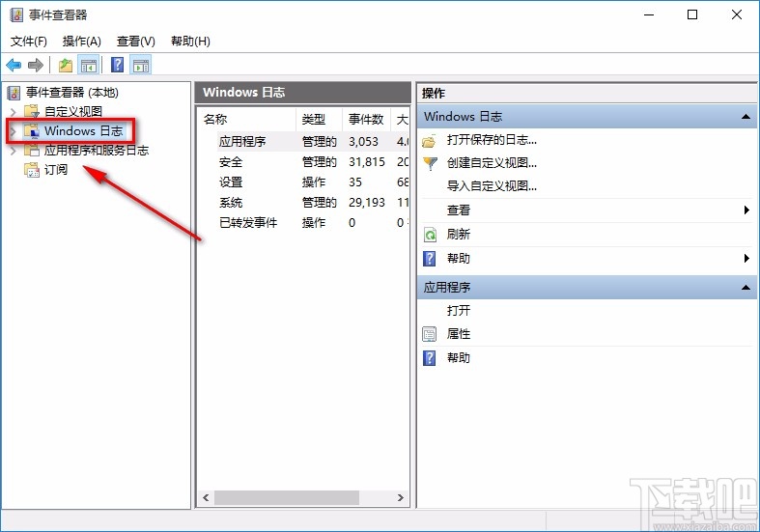Screen dimensions: 760x532
Task: Click the Up one level folder icon
Action: coord(66,65)
